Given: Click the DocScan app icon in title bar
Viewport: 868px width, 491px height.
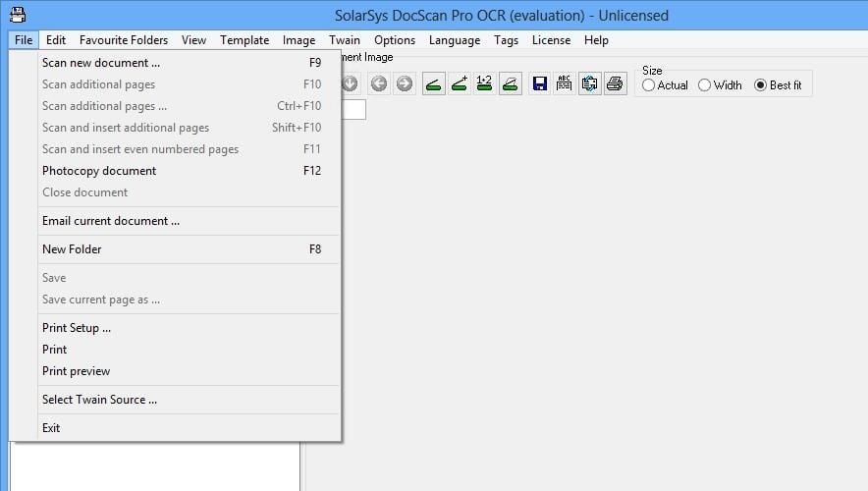Looking at the screenshot, I should 18,15.
